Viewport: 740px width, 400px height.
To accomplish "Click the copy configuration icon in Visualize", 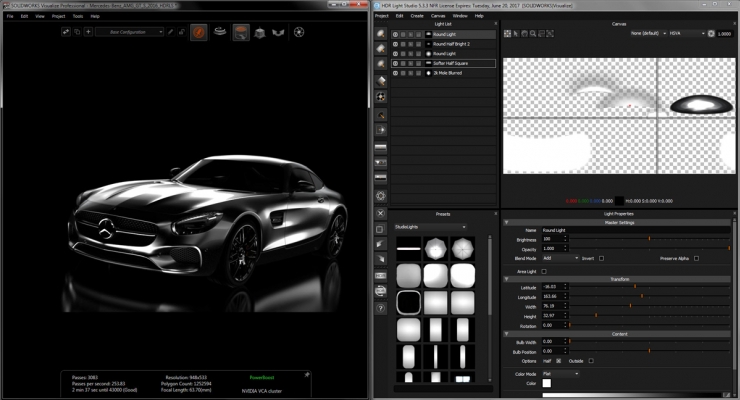I will pos(77,32).
